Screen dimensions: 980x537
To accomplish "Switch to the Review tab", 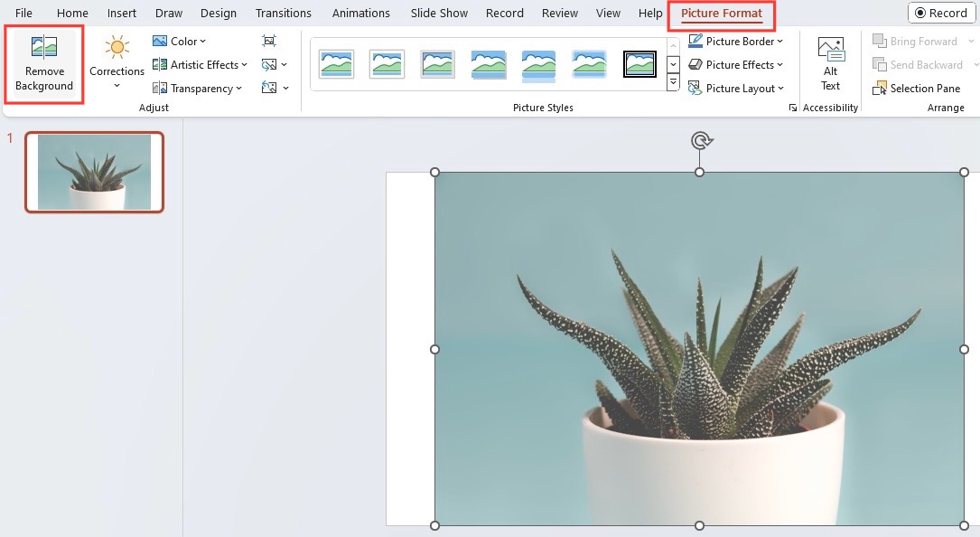I will [x=559, y=13].
